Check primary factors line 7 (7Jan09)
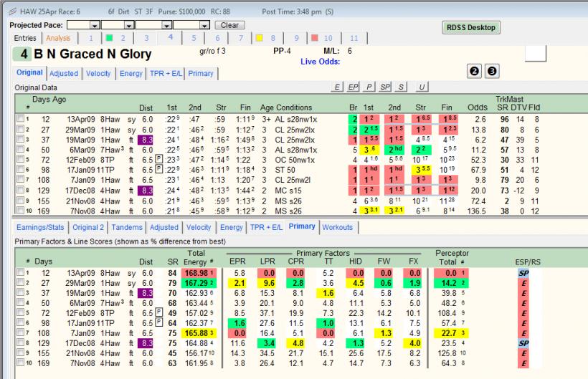 20,332
